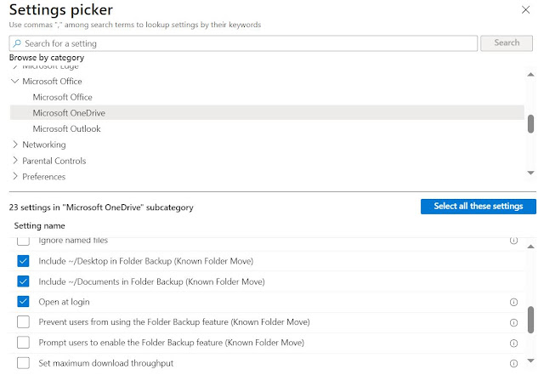The height and width of the screenshot is (392, 544).
Task: Click the category list scrollbar thumb
Action: click(530, 124)
